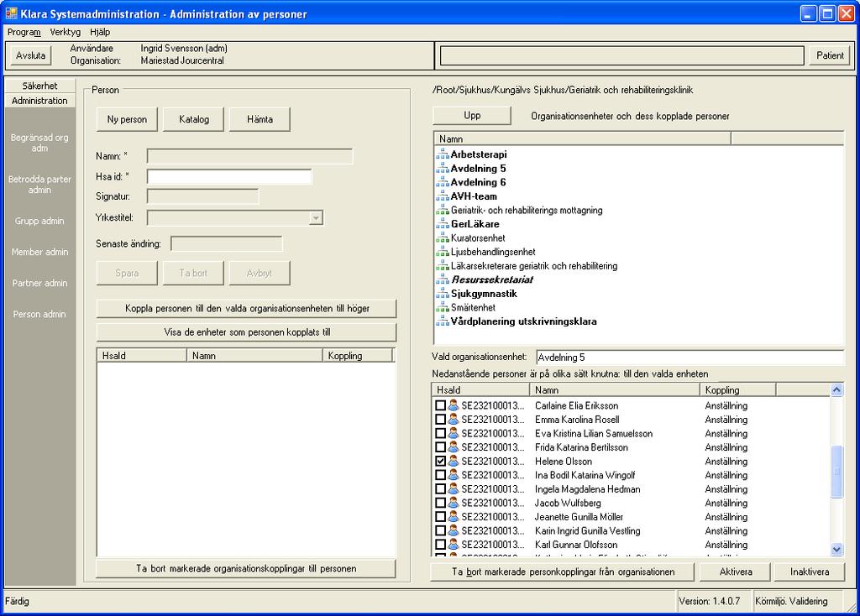Click the org unit icon beside Ljusbehandlingsenhet
Screen dimensions: 860x616
point(443,252)
